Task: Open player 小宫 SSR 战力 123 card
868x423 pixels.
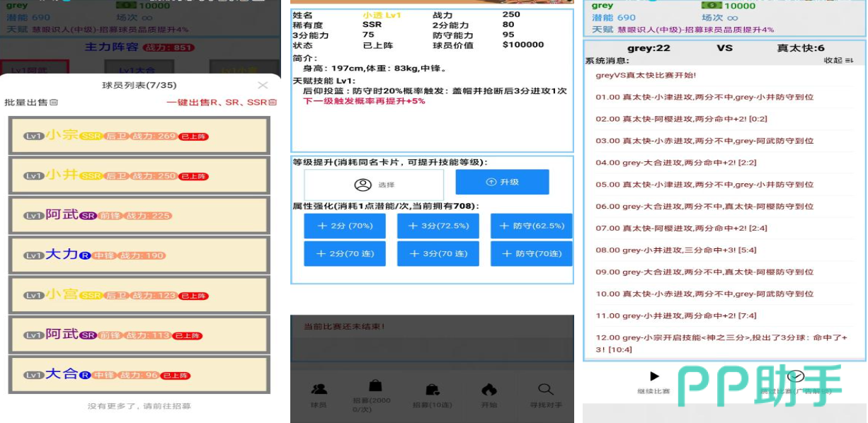Action: coord(139,295)
